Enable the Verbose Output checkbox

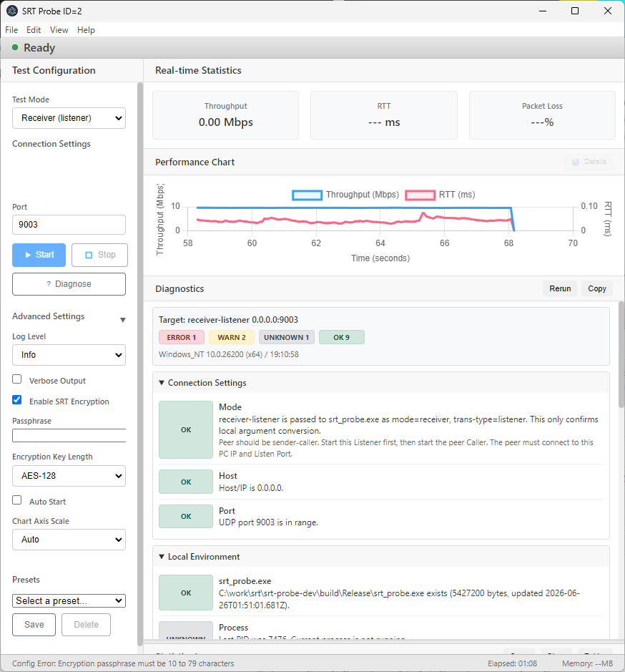16,379
